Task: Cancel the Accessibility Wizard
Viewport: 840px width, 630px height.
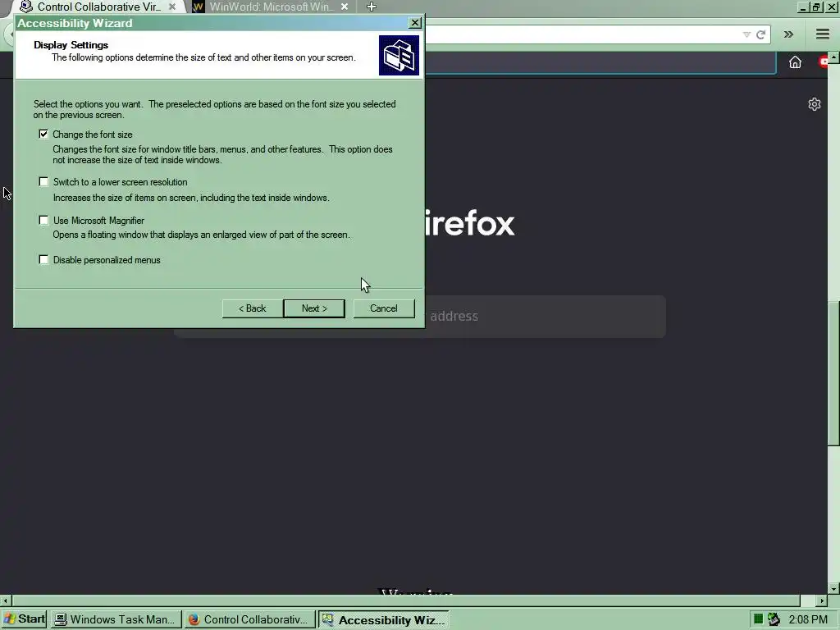Action: 384,308
